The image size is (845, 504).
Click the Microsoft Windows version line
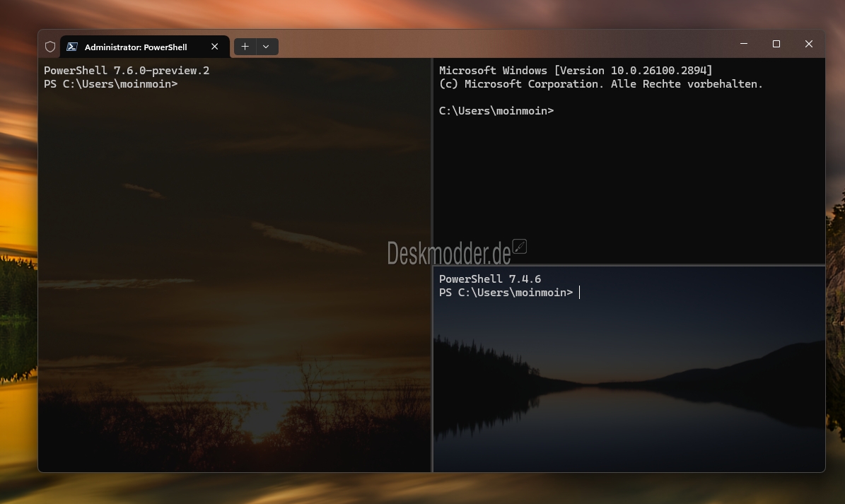[576, 71]
